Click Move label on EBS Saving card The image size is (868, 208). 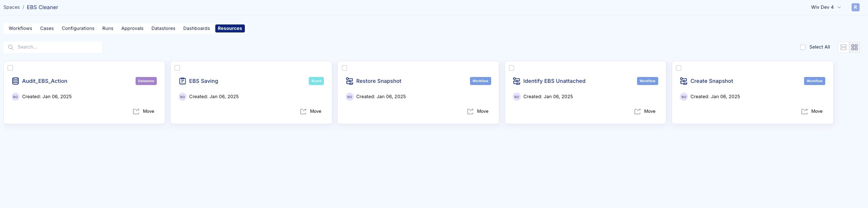(x=316, y=111)
